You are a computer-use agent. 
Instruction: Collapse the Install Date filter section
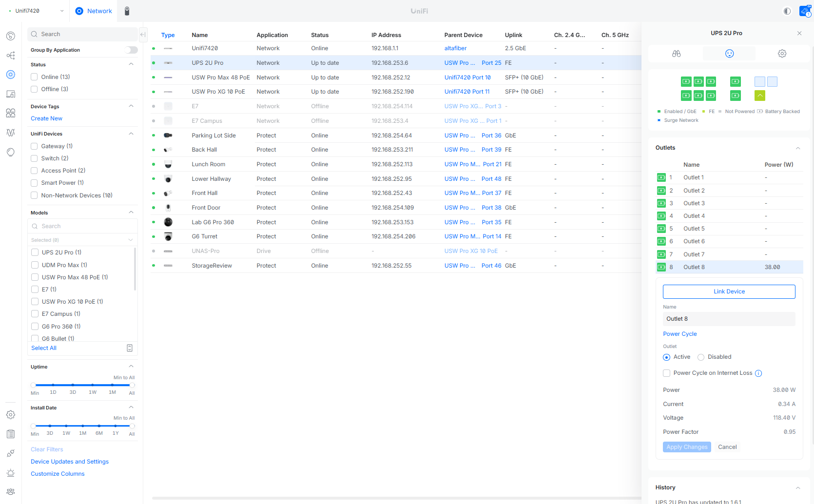131,407
